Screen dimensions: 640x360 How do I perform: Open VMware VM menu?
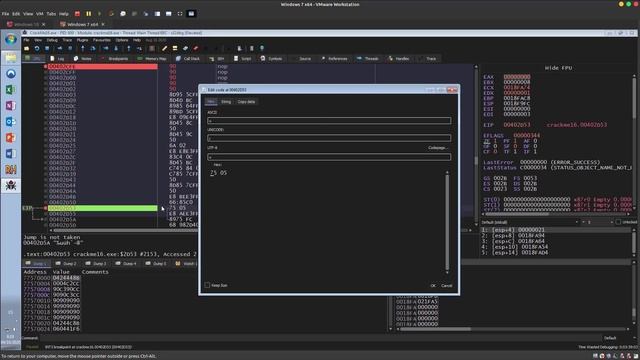[x=40, y=13]
